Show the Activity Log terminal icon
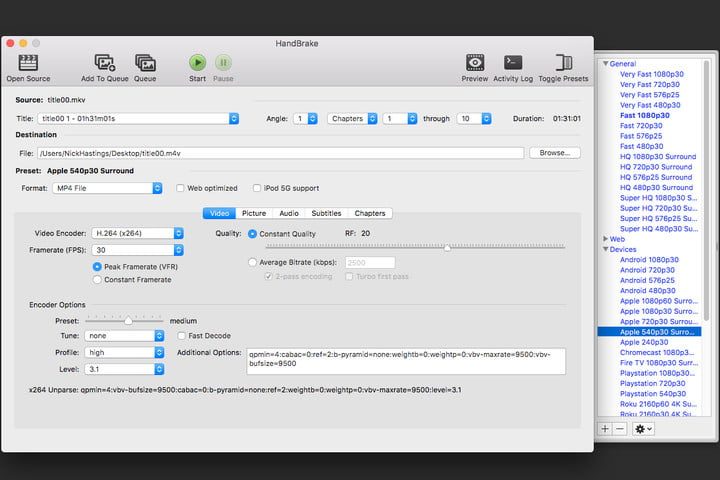 (513, 62)
